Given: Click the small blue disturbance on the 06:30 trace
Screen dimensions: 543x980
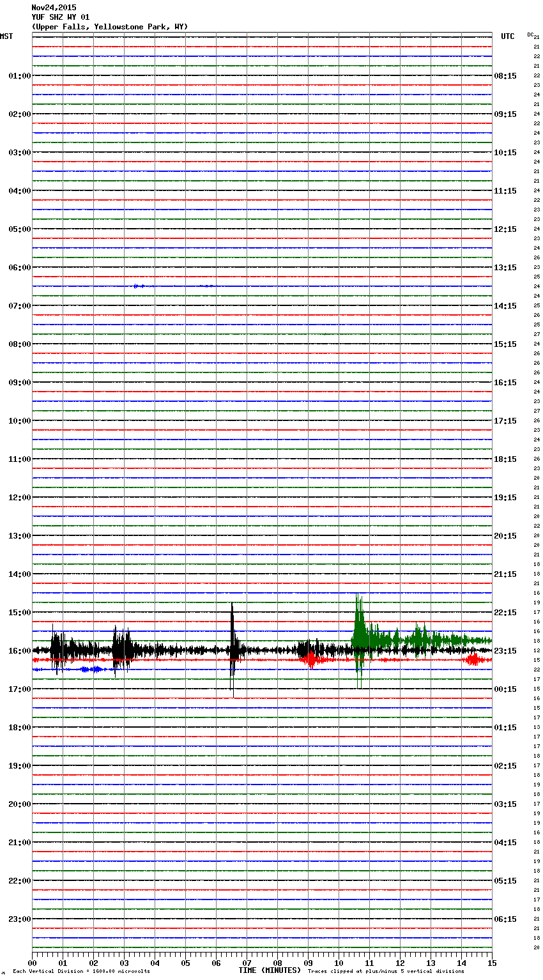Looking at the screenshot, I should [x=139, y=286].
